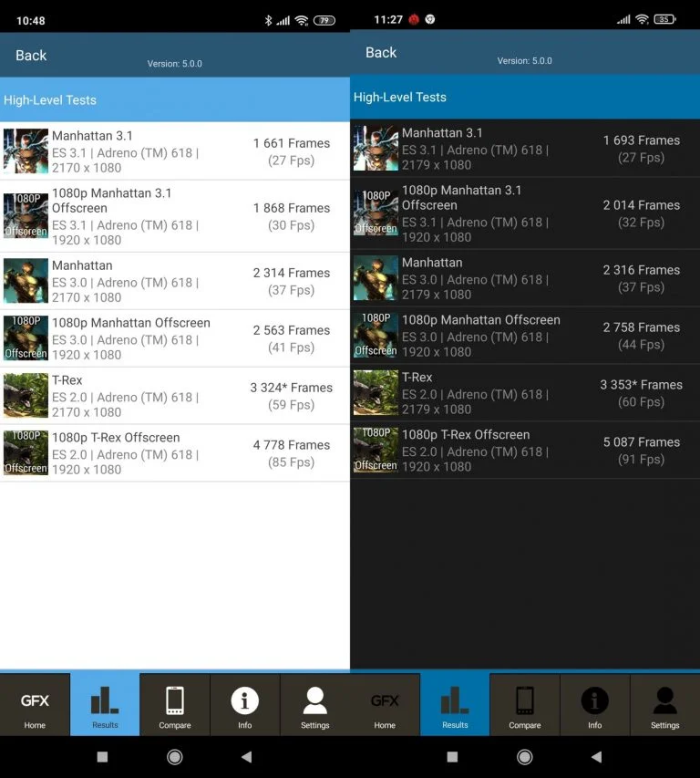Viewport: 700px width, 778px height.
Task: Select "1 661 Frames" result value
Action: coord(292,143)
